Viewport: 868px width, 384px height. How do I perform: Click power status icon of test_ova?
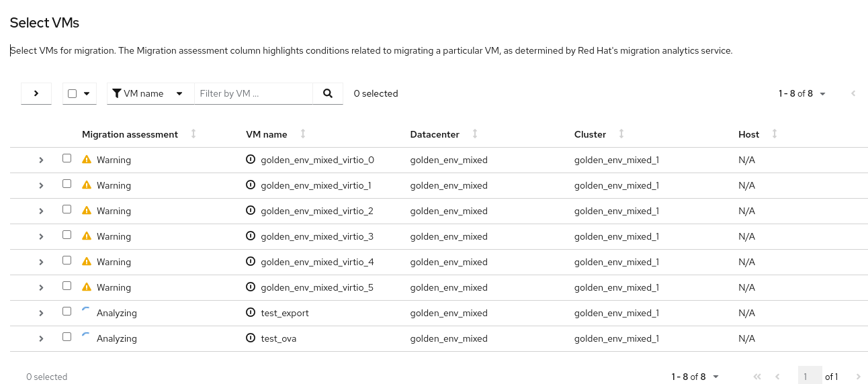[x=251, y=338]
